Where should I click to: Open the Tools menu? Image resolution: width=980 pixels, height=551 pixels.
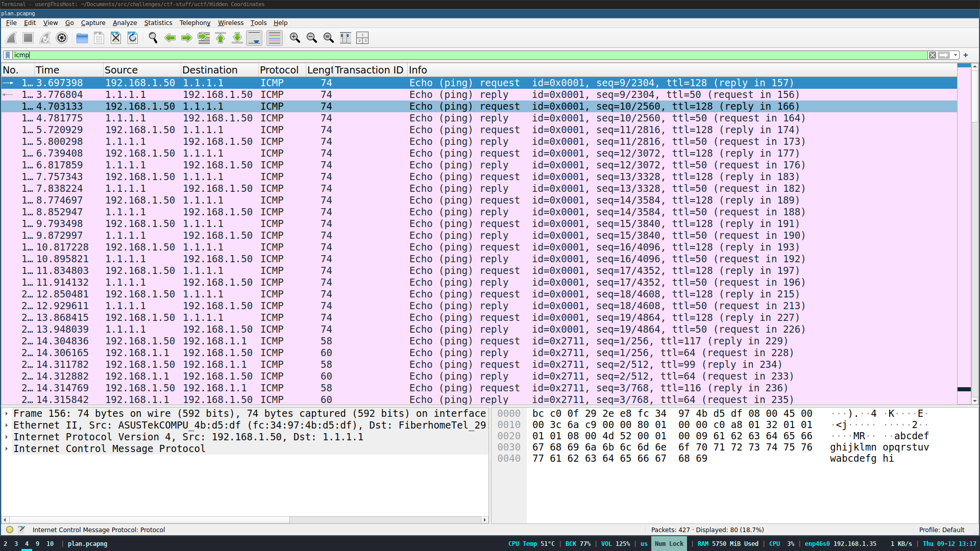pos(258,23)
